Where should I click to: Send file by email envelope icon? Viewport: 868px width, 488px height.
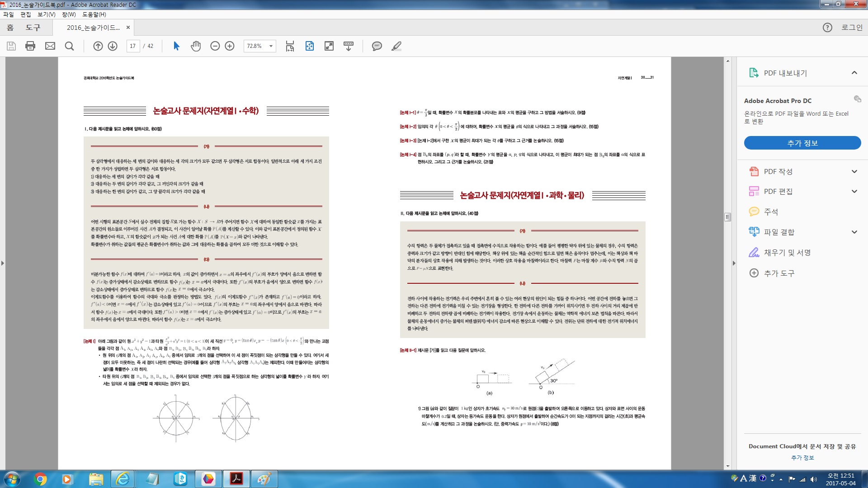[x=50, y=46]
